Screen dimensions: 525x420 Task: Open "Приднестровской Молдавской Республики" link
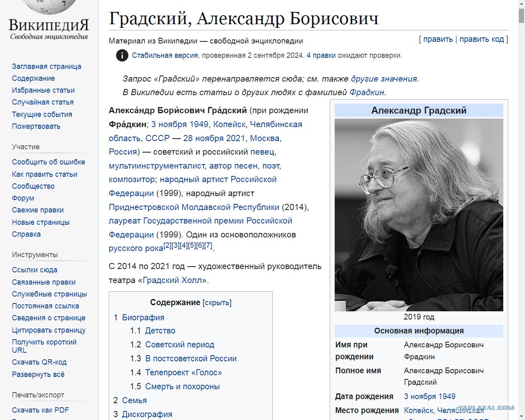(194, 207)
